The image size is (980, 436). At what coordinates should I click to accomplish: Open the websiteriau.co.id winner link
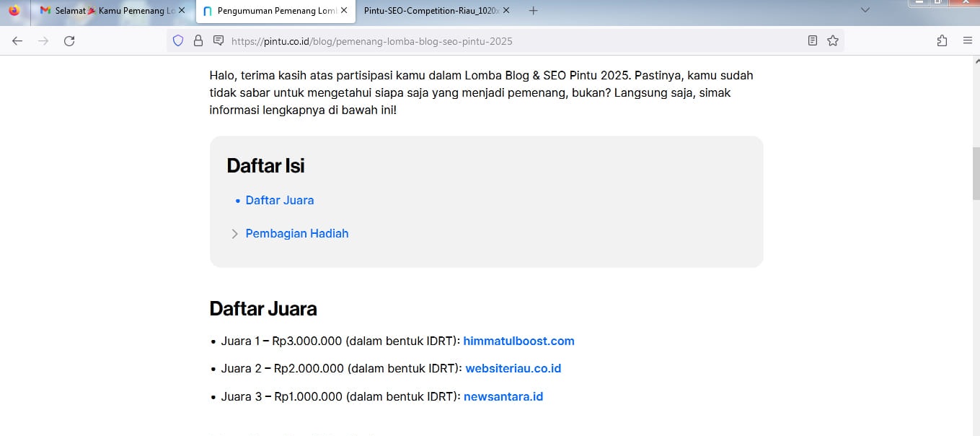pyautogui.click(x=513, y=368)
